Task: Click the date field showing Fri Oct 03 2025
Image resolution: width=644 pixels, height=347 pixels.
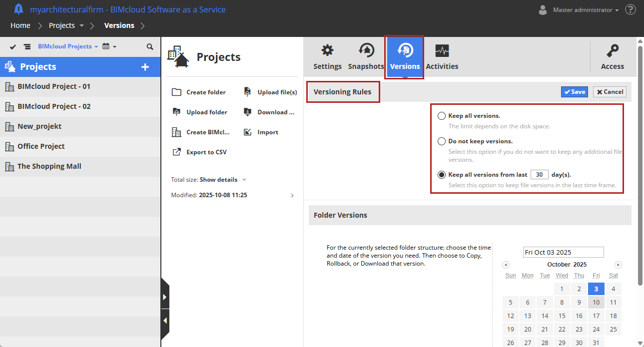Action: pyautogui.click(x=563, y=252)
